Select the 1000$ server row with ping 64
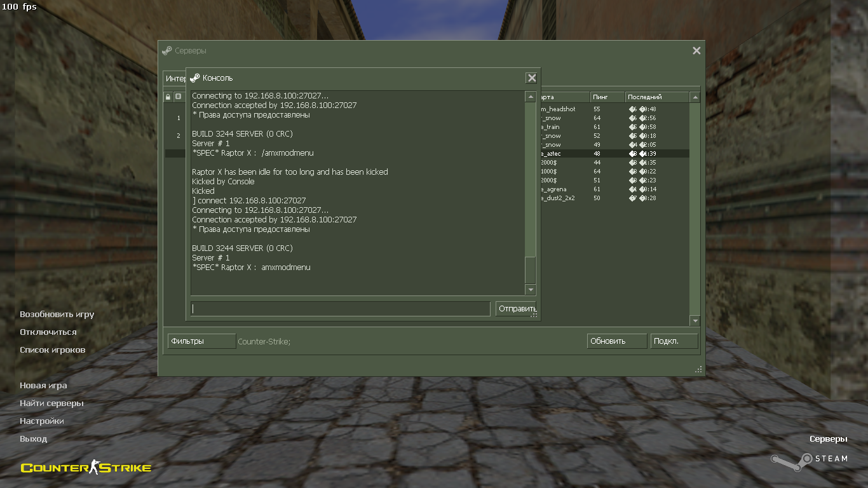 pos(615,172)
